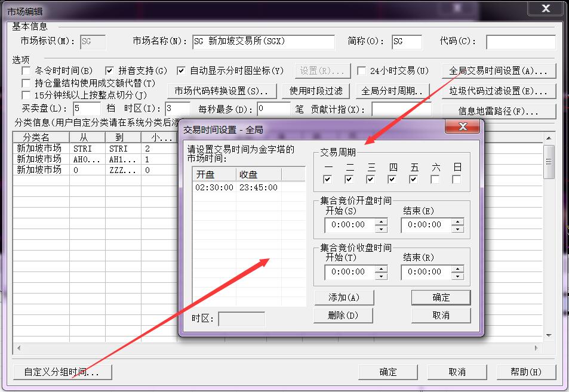Enable the Saturday (六) trading day checkbox

[x=435, y=179]
